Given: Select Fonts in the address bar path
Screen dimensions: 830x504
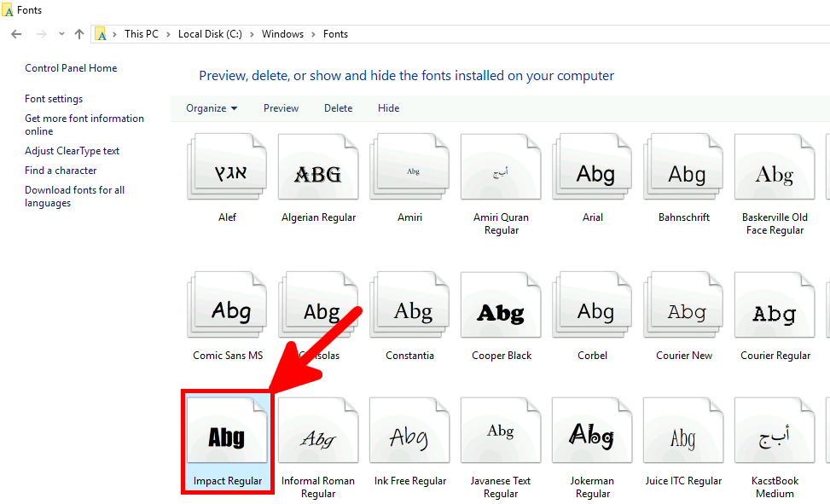Looking at the screenshot, I should 335,33.
